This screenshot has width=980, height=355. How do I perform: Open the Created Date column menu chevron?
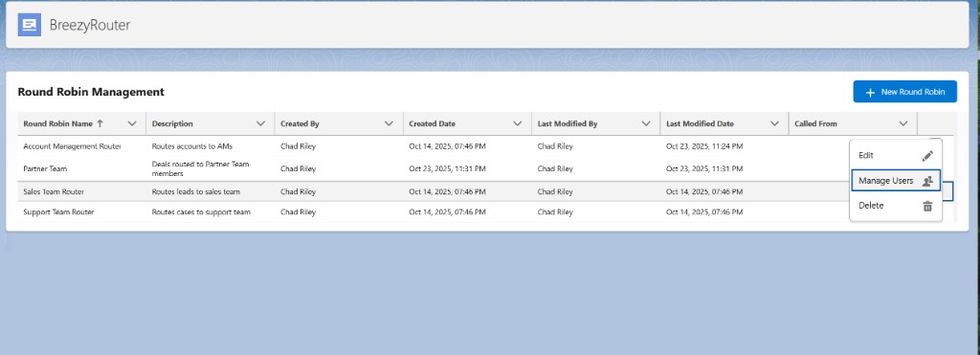pos(518,123)
